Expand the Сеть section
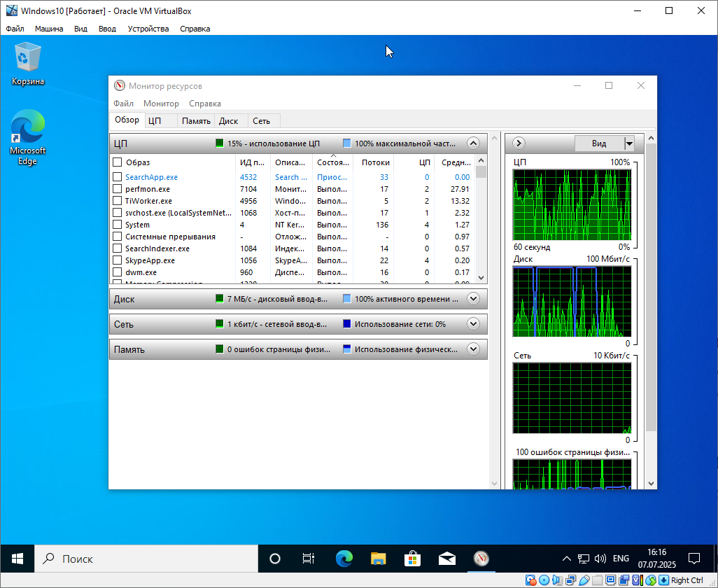Image resolution: width=718 pixels, height=588 pixels. 473,324
